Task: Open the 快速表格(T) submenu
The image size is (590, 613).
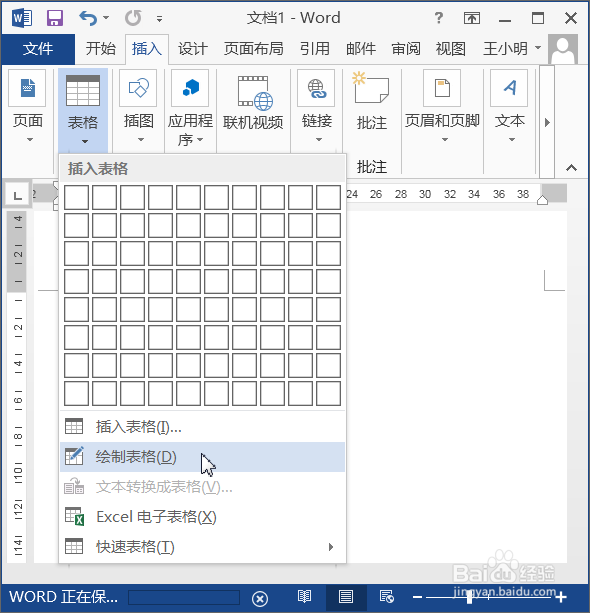Action: tap(203, 547)
